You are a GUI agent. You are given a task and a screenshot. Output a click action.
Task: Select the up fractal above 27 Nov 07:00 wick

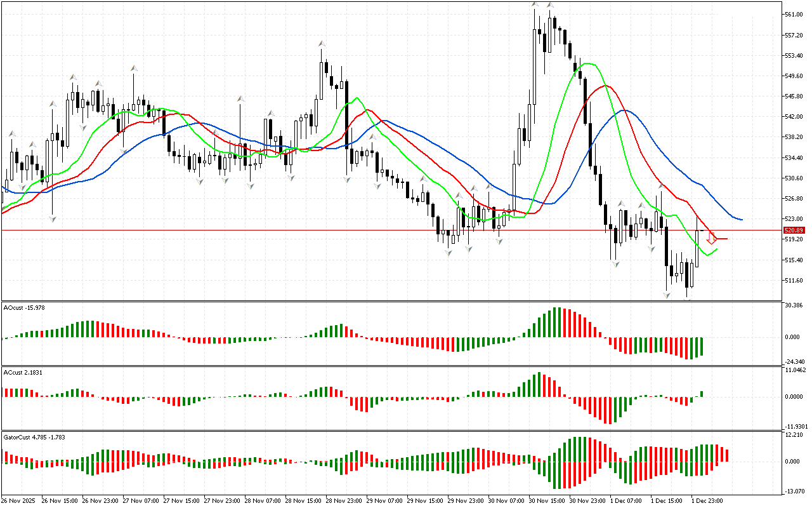pyautogui.click(x=133, y=67)
